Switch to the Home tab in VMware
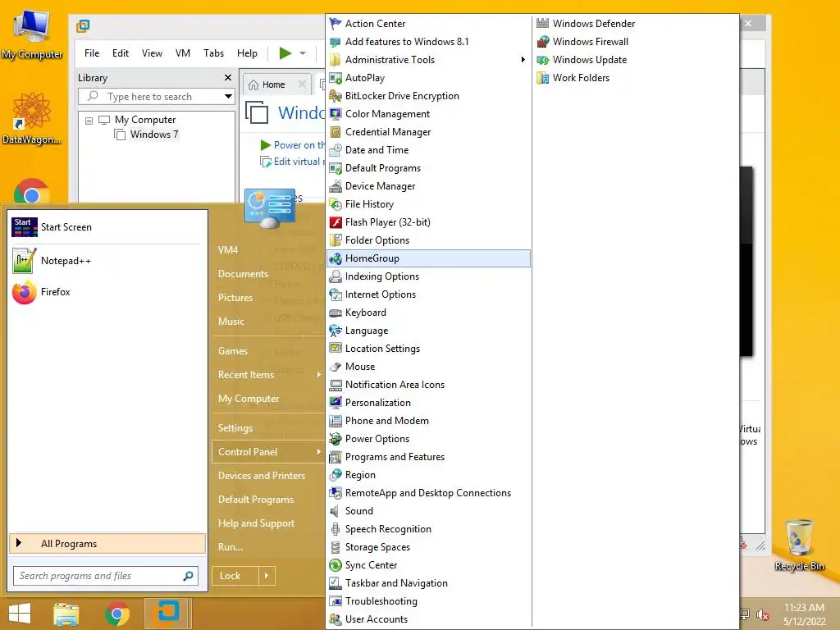The width and height of the screenshot is (840, 630). (273, 84)
